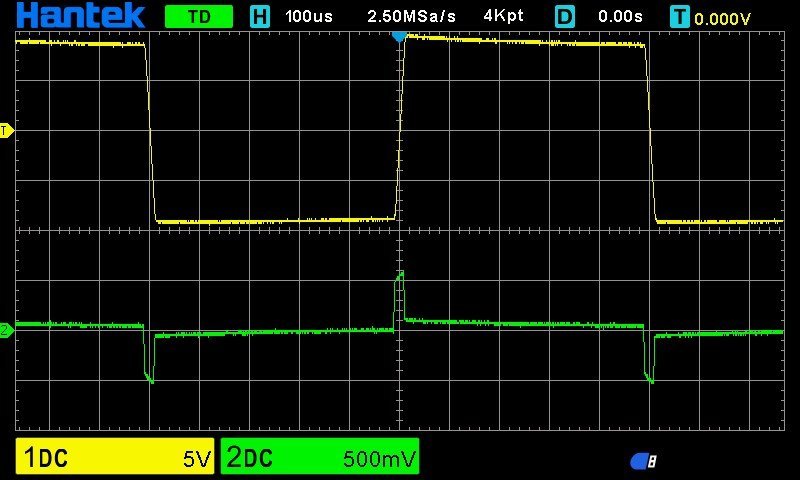This screenshot has height=480, width=800.
Task: Click the USB drive icon
Action: point(643,461)
